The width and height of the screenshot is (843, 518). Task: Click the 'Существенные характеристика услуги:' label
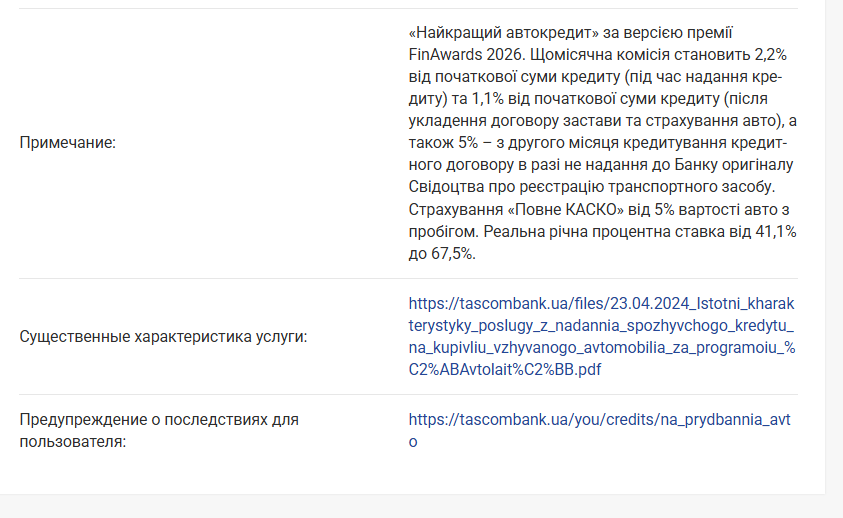163,336
